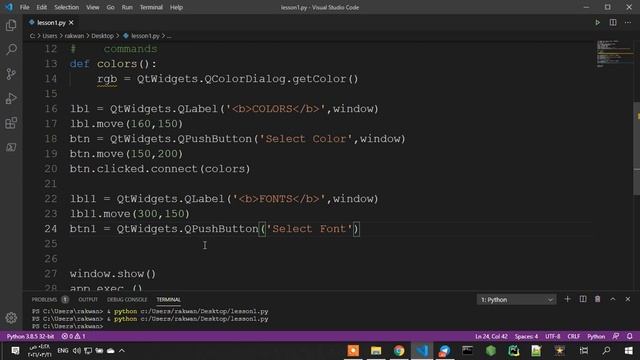The image size is (640, 360).
Task: Click the rakwan breadcrumb segment
Action: [74, 36]
